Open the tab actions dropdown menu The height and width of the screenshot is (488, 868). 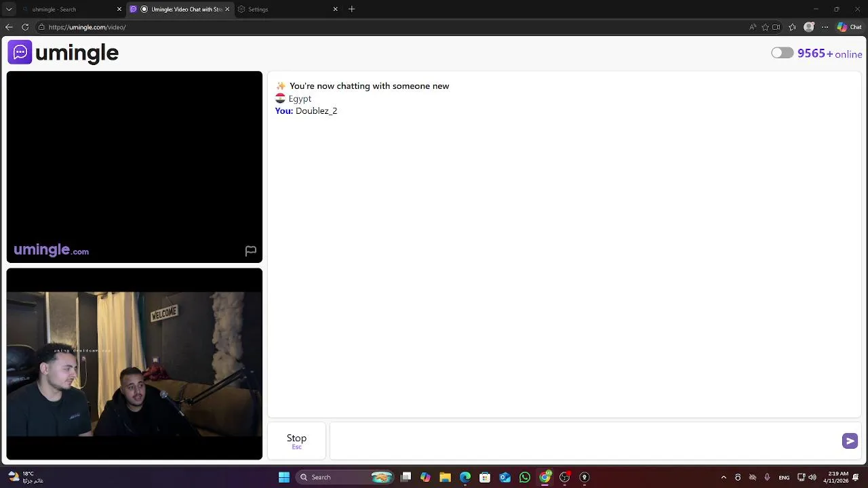pos(9,9)
